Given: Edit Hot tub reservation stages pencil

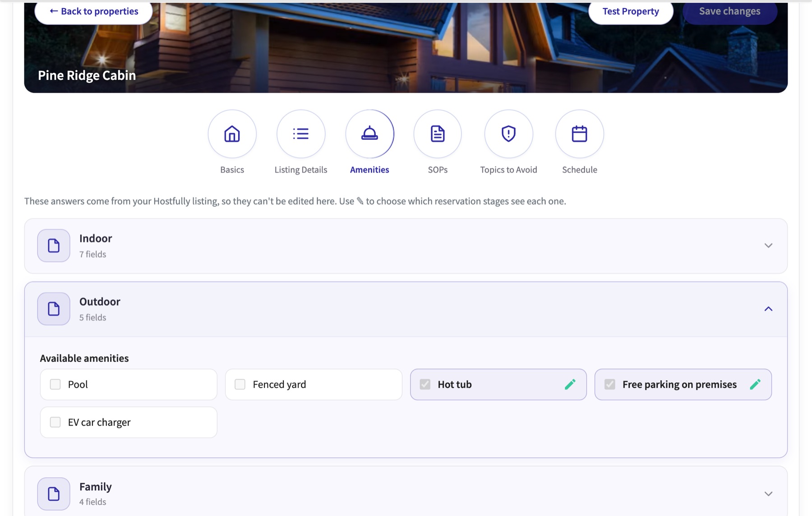Looking at the screenshot, I should pyautogui.click(x=570, y=384).
